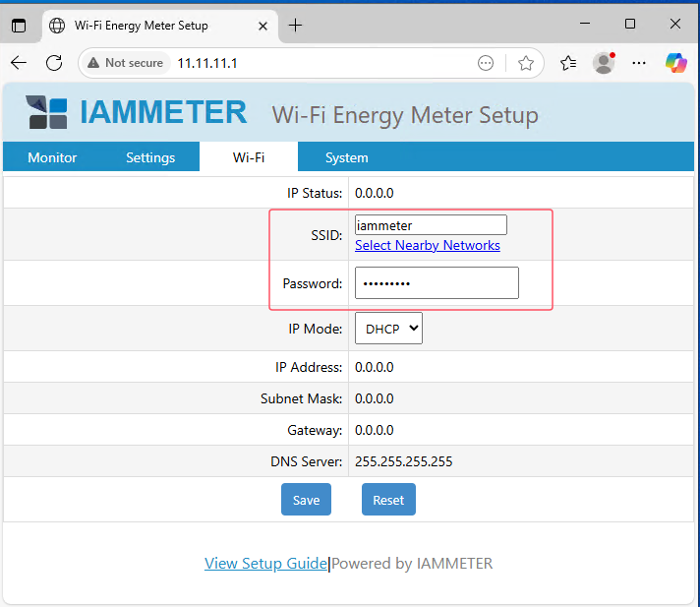Open tab actions menu icon

19,25
